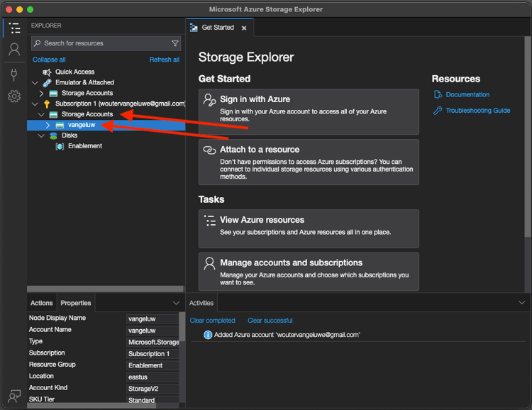532x410 pixels.
Task: Switch to the Actions tab
Action: coord(42,303)
